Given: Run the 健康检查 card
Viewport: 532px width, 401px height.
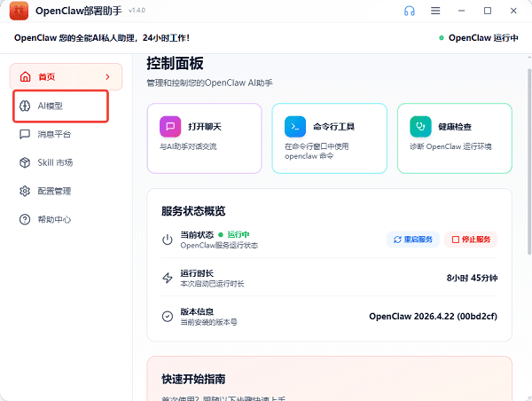Looking at the screenshot, I should click(455, 138).
